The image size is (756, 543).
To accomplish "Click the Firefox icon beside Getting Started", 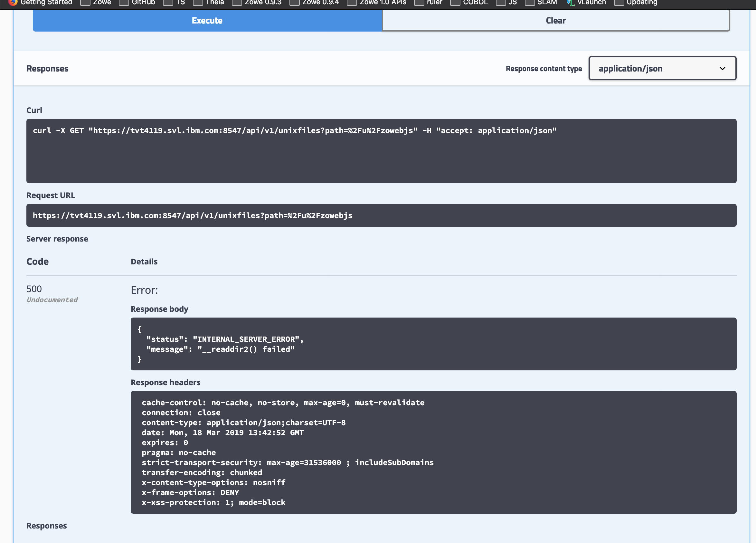I will tap(13, 3).
